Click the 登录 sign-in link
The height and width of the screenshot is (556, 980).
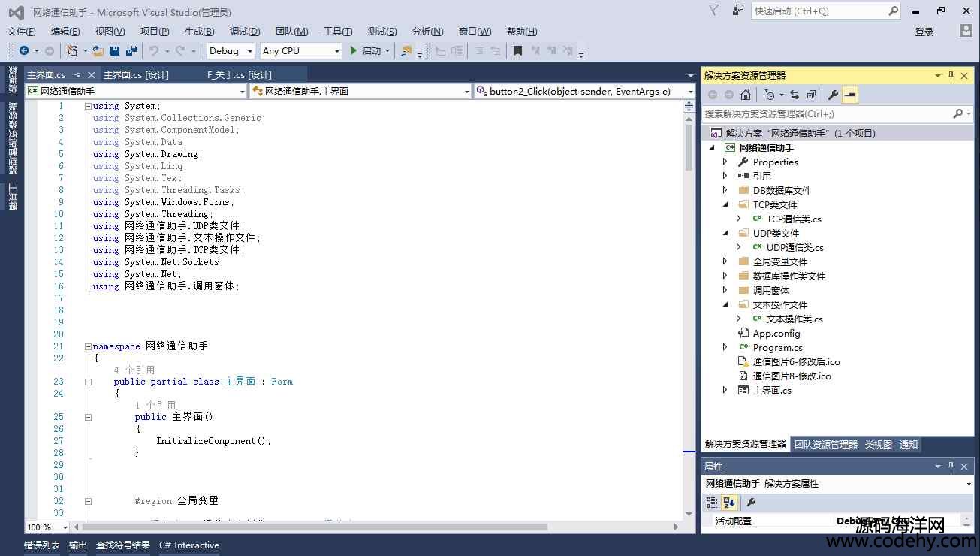tap(924, 32)
